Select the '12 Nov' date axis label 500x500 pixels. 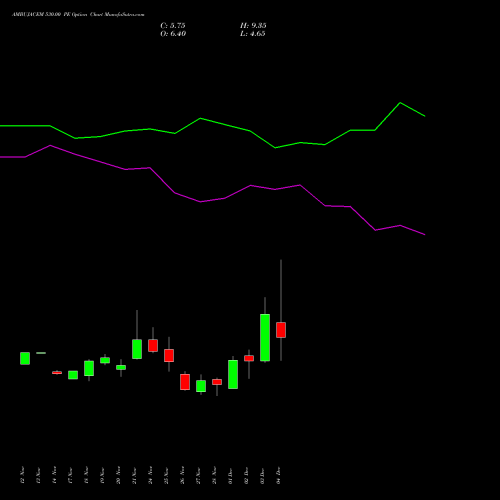click(x=22, y=475)
